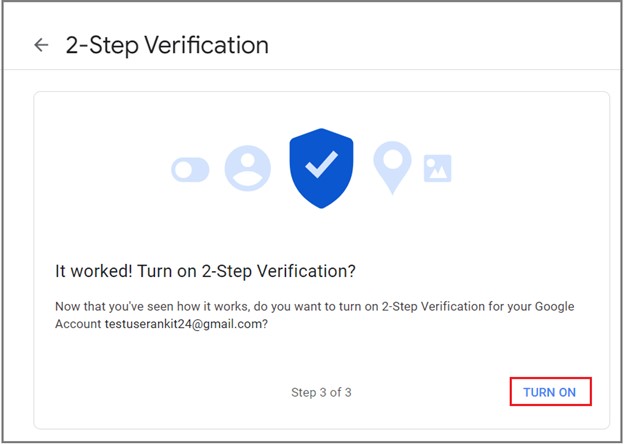The width and height of the screenshot is (624, 444).
Task: Click the white checkmark inside the shield
Action: click(x=322, y=164)
